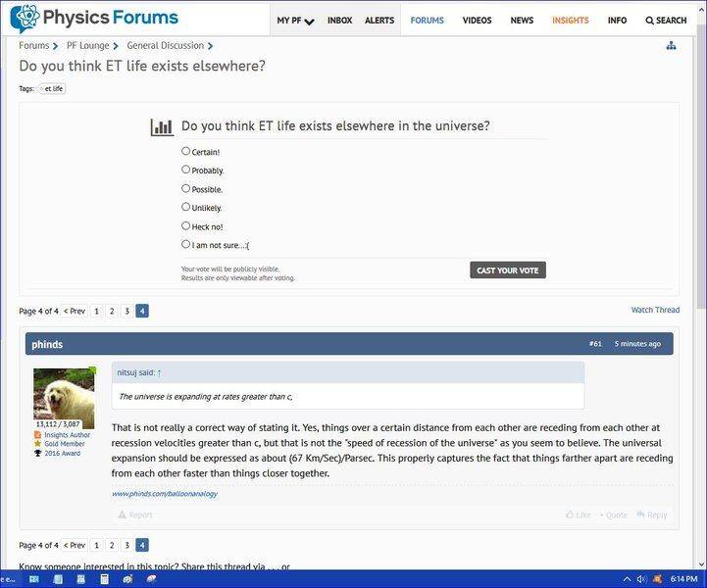Open the INFO menu item
707x588 pixels.
(x=617, y=21)
